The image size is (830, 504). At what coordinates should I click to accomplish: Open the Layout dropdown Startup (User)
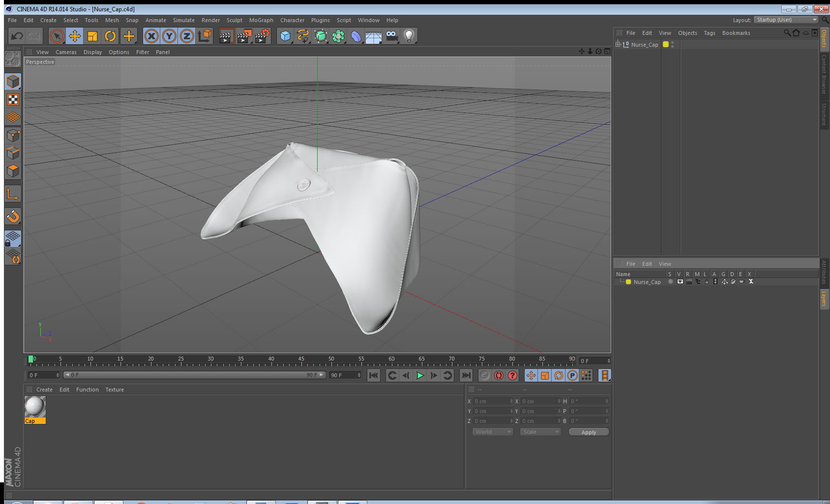pos(786,20)
